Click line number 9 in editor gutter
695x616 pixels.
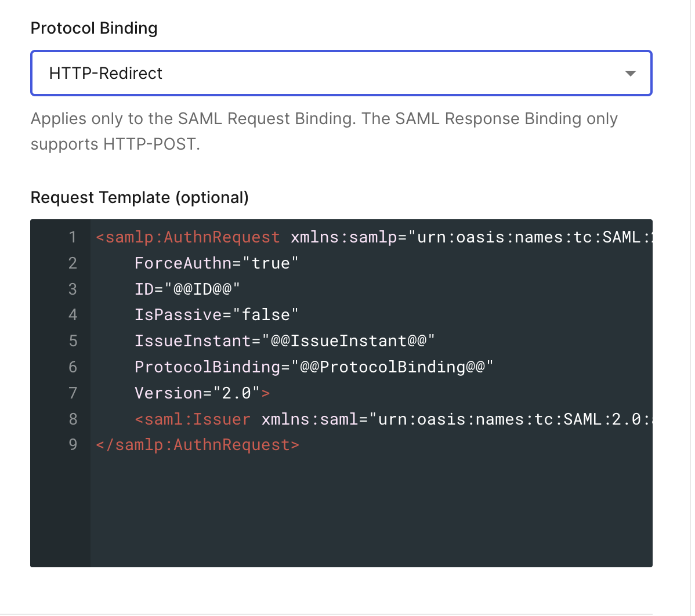[73, 445]
